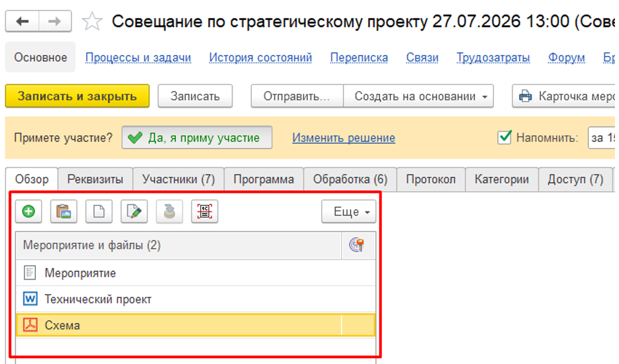Viewport: 619px width, 364px height.
Task: Click the paste from clipboard icon
Action: [64, 211]
